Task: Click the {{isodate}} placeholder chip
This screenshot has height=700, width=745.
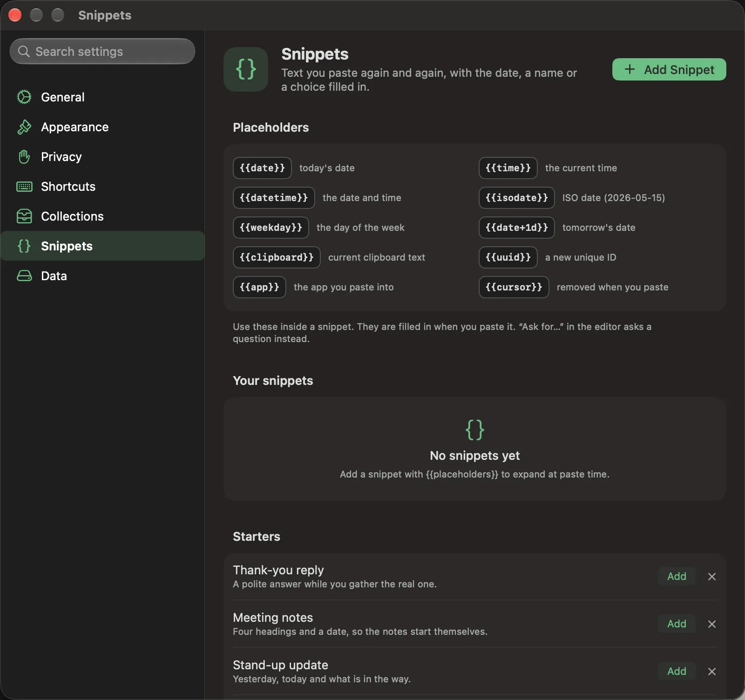Action: (x=517, y=198)
